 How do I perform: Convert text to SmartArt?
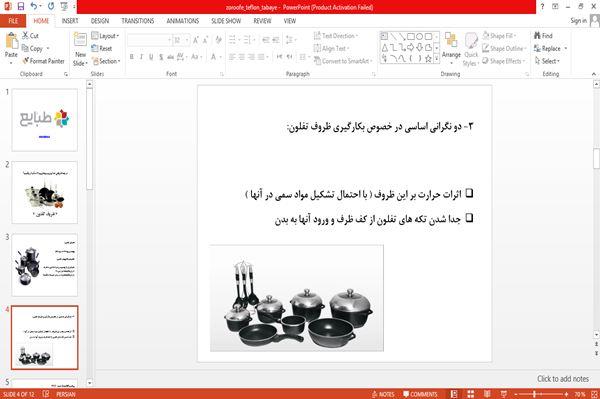point(343,61)
